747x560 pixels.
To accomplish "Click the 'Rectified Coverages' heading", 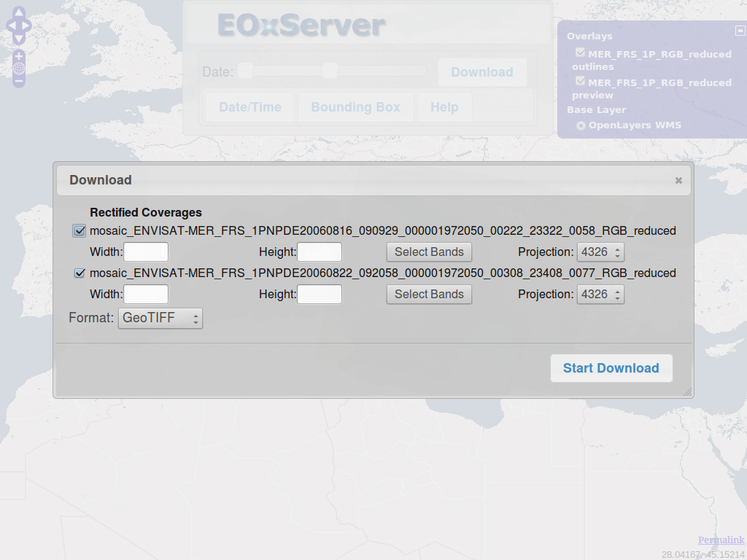I will (x=146, y=212).
